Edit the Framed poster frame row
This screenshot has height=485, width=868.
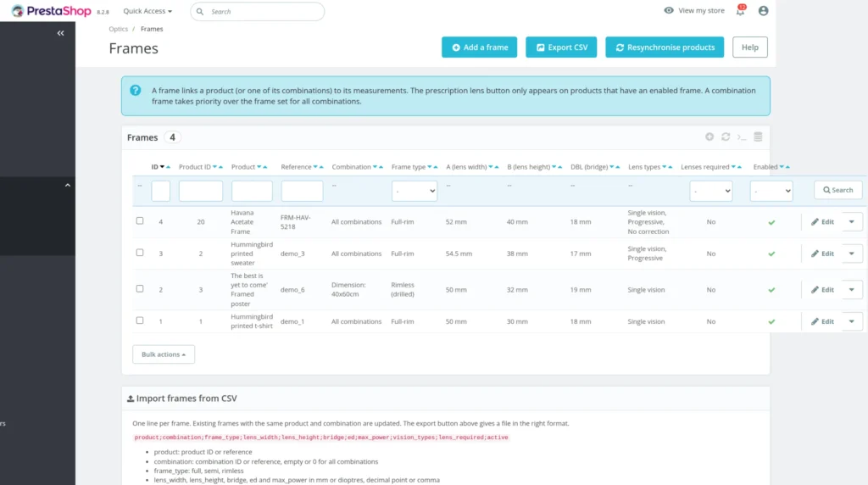822,290
